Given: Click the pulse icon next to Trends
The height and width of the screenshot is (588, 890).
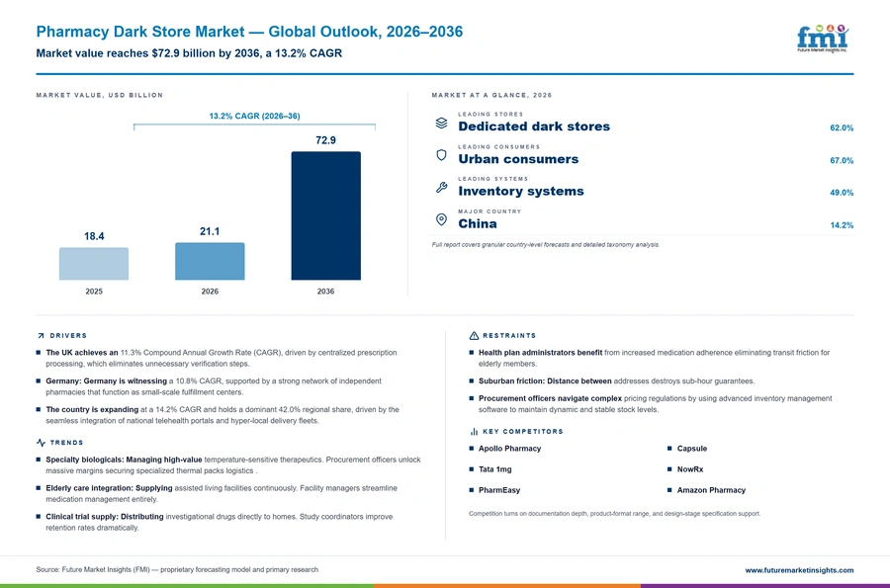Looking at the screenshot, I should [41, 443].
